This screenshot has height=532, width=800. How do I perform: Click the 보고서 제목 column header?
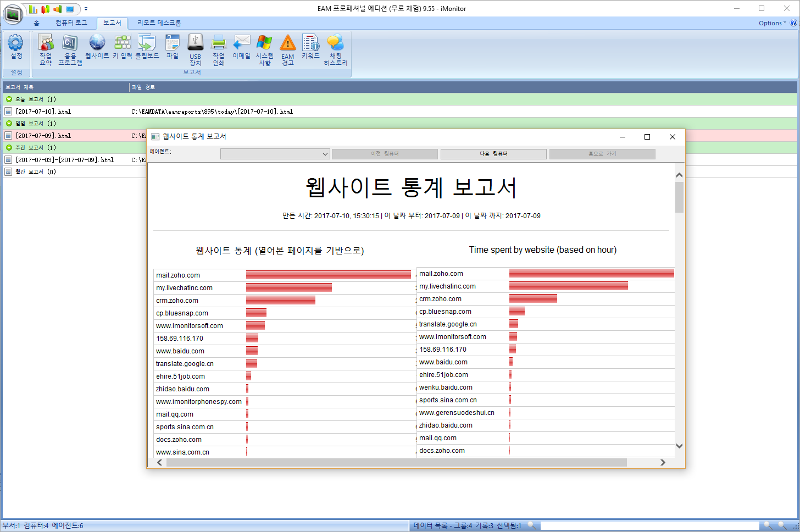click(x=66, y=87)
